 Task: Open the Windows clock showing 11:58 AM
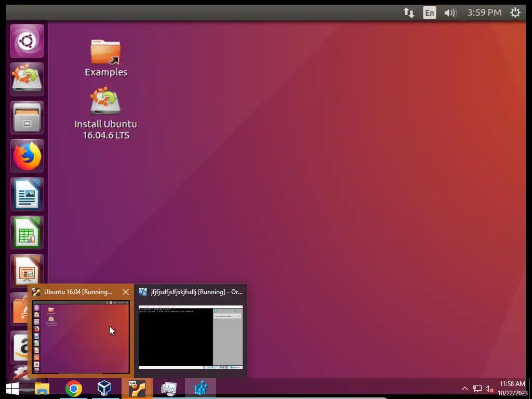coord(512,389)
